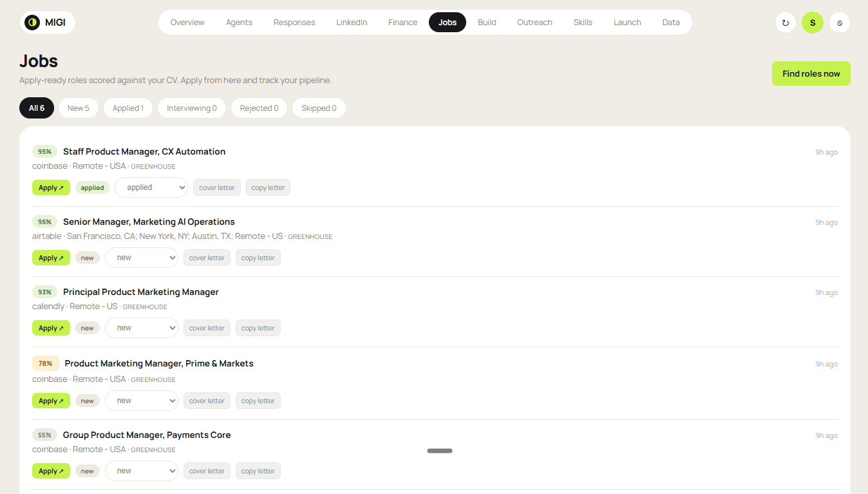Go to the Launch tab
This screenshot has height=494, width=868.
click(627, 23)
